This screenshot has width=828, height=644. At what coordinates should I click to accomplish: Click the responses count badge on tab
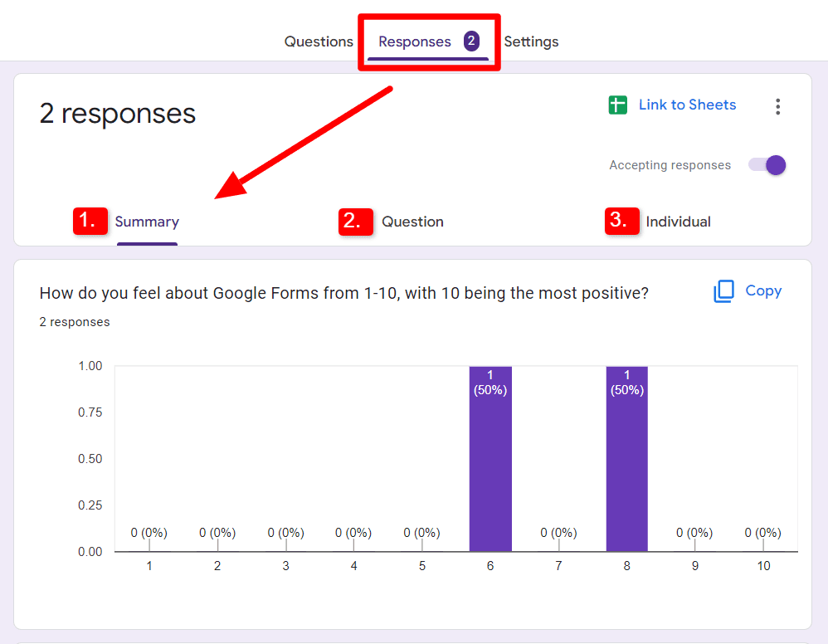click(x=471, y=41)
